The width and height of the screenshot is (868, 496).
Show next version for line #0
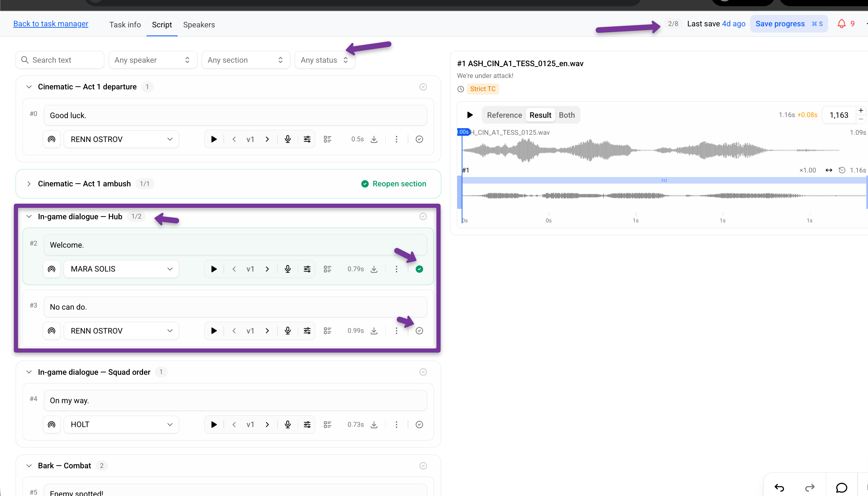[267, 139]
